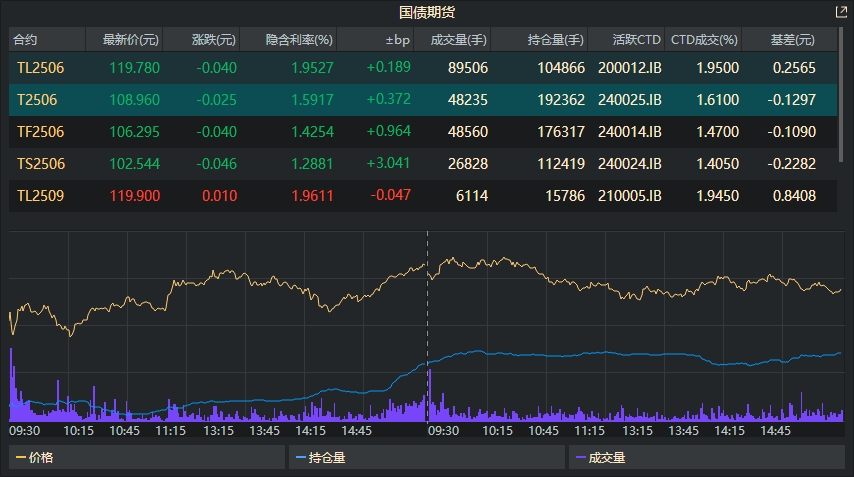Sort by 最新价(元) column header
The width and height of the screenshot is (854, 477).
click(x=124, y=40)
